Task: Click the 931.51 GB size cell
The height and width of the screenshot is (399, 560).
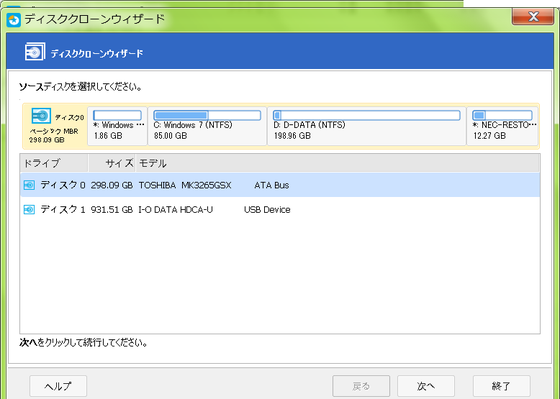Action: pos(111,210)
